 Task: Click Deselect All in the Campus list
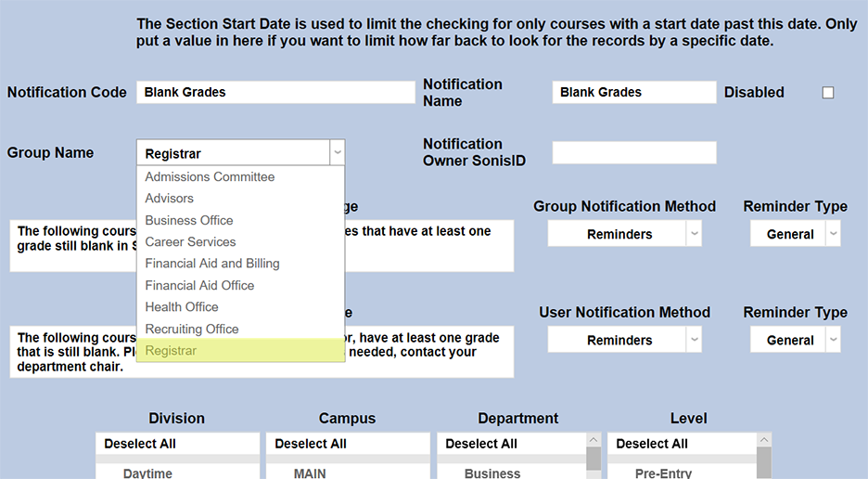pos(311,444)
